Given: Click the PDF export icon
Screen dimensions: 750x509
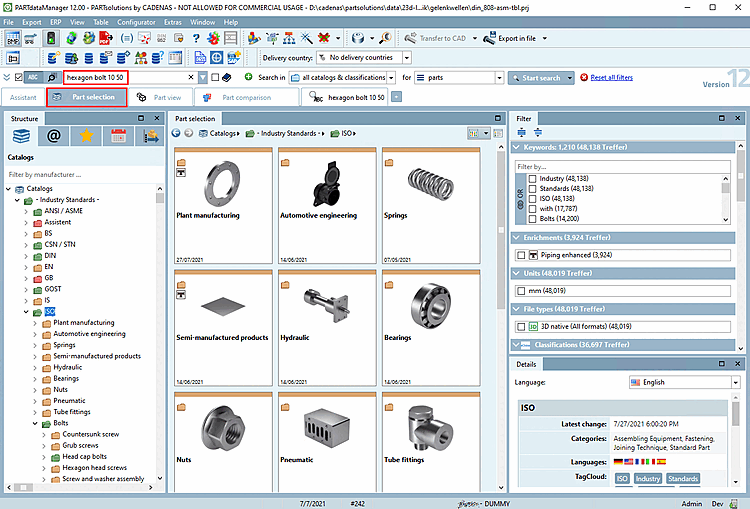Looking at the screenshot, I should (x=106, y=38).
